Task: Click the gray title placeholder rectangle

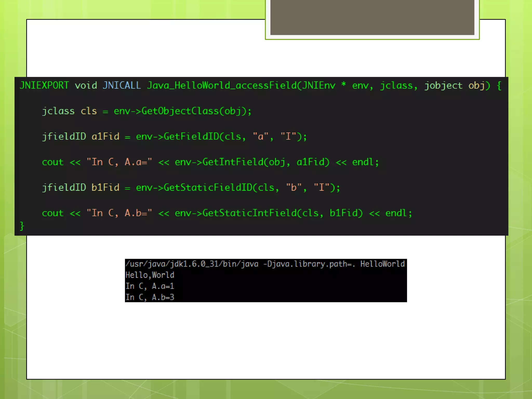Action: (x=372, y=17)
